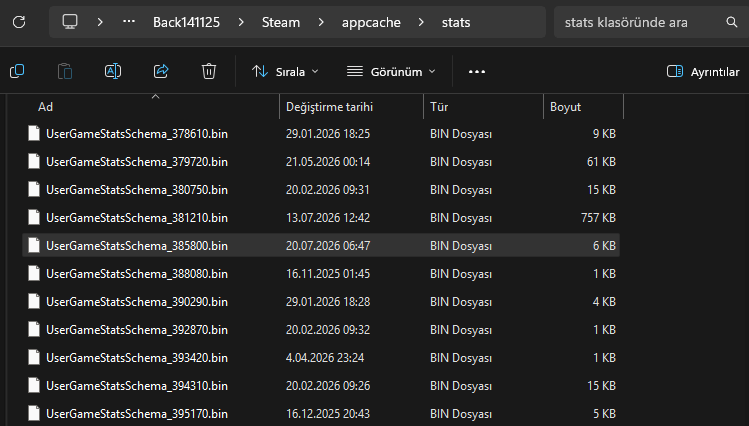Click file icon of UserGameStatsSchema_392870.bin
Viewport: 749px width, 426px height.
click(34, 329)
